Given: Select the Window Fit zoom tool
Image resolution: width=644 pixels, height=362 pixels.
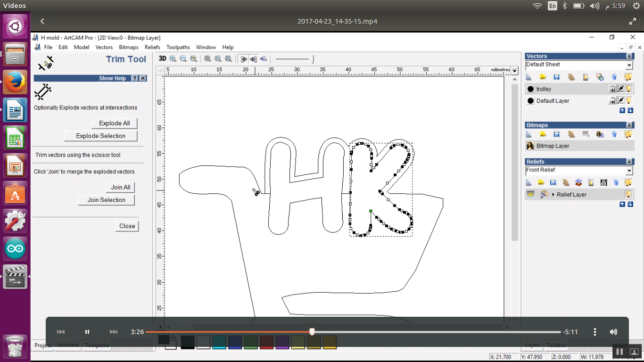Looking at the screenshot, I should pyautogui.click(x=218, y=59).
